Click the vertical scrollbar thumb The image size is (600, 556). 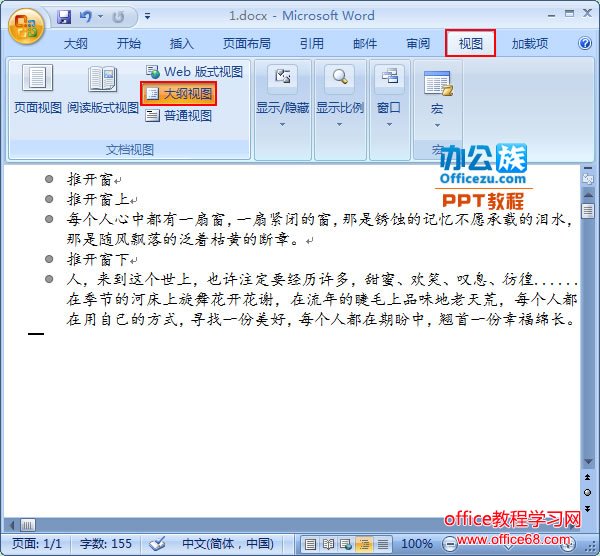tap(587, 211)
